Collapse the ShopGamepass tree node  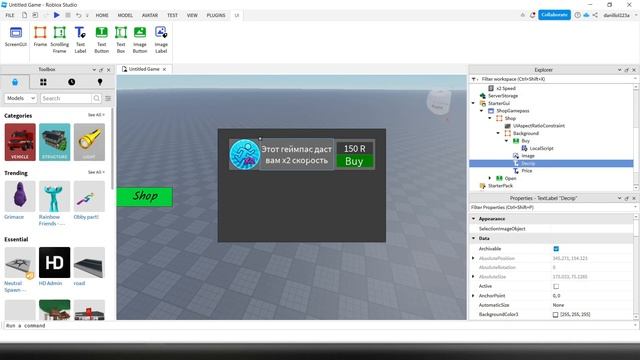(482, 111)
